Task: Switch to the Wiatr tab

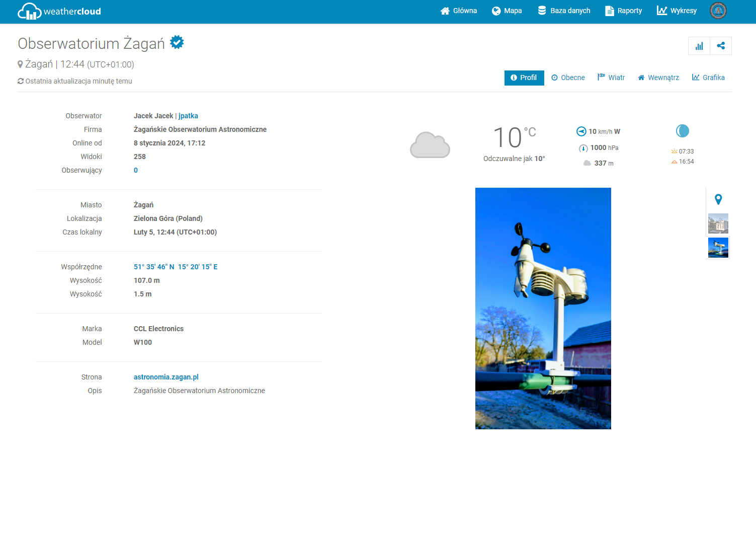Action: [611, 78]
